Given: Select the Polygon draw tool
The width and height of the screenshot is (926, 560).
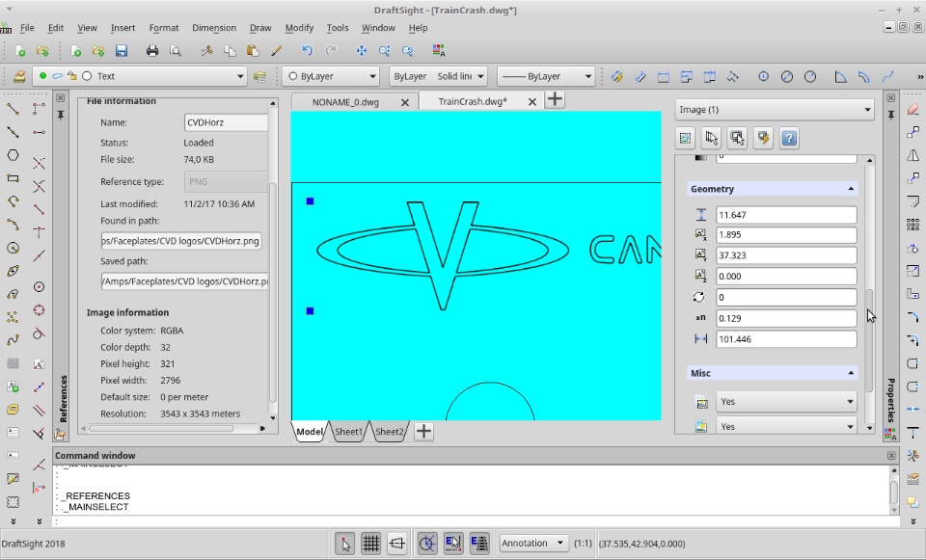Looking at the screenshot, I should click(13, 155).
